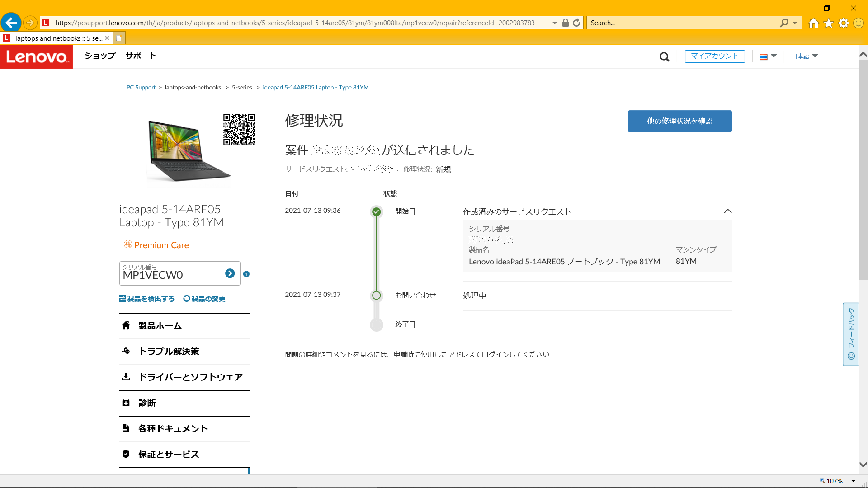Open browser home page icon

click(x=814, y=23)
